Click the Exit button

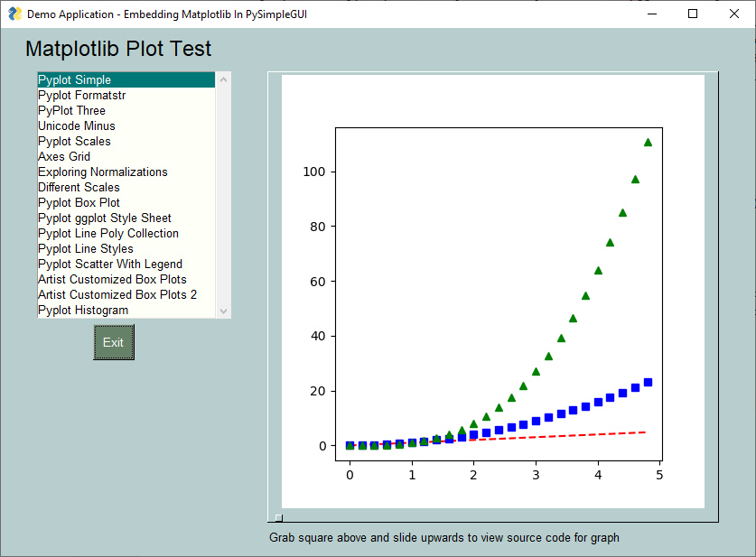pos(113,342)
